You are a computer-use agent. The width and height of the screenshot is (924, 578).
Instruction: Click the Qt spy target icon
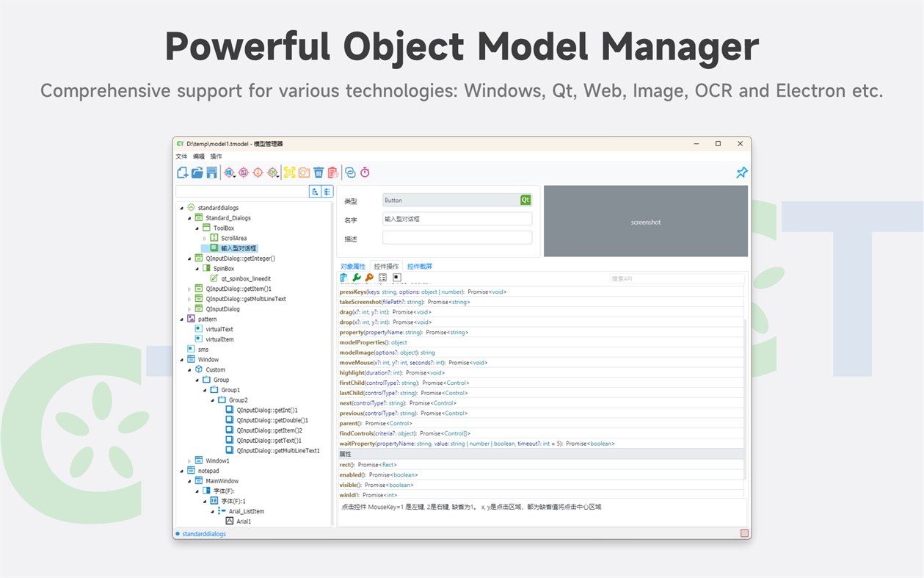coord(272,173)
